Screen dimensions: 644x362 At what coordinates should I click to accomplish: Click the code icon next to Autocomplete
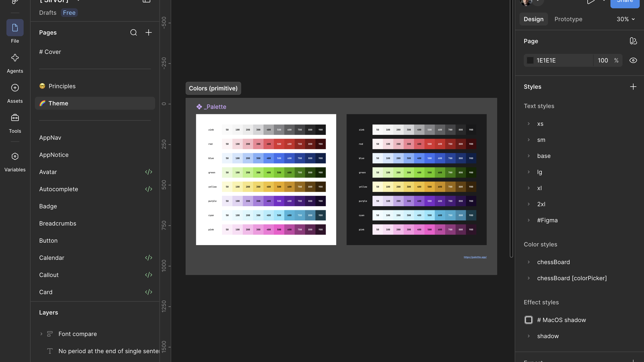pyautogui.click(x=149, y=189)
